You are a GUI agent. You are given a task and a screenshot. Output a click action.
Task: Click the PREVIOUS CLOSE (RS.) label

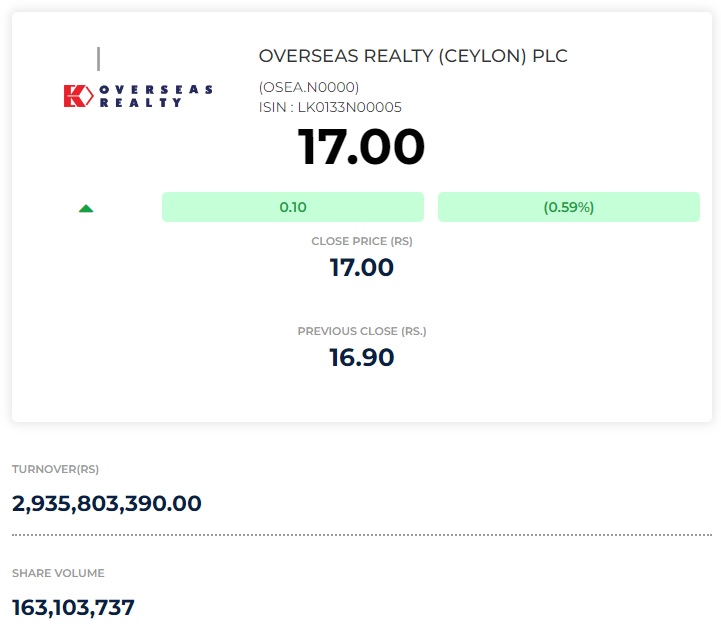[362, 331]
